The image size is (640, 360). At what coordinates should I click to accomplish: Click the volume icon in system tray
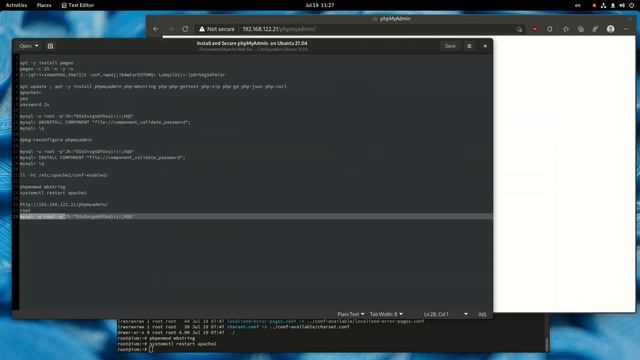point(622,5)
